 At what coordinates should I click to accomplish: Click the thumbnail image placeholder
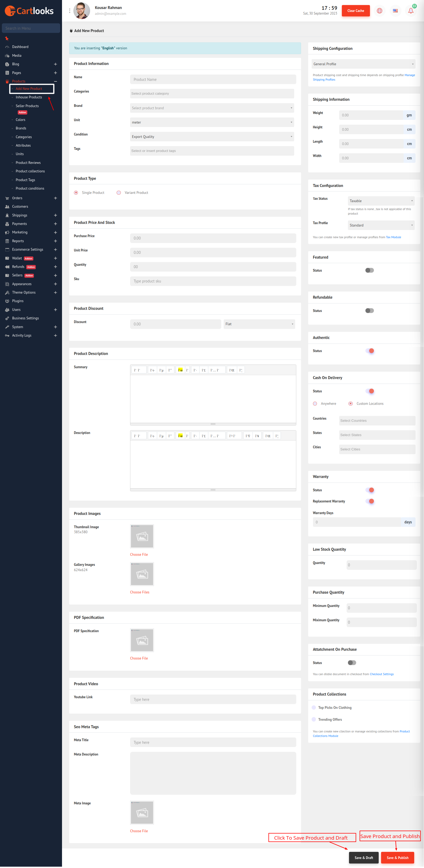(142, 536)
